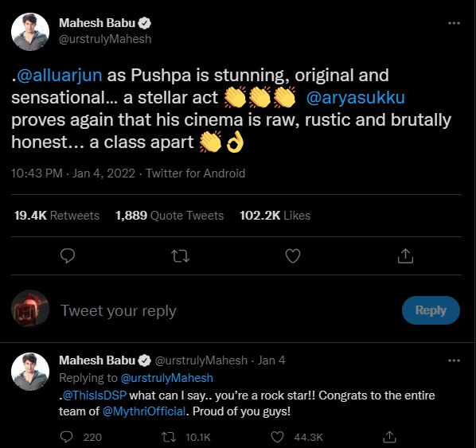View the 19.4K Retweets list
The height and width of the screenshot is (448, 476).
[x=57, y=216]
